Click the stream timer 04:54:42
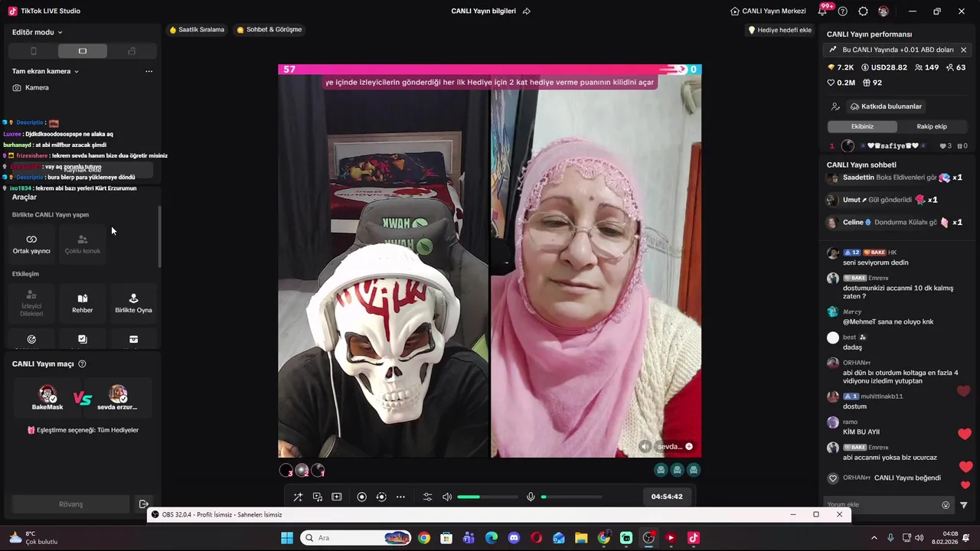 pos(667,497)
